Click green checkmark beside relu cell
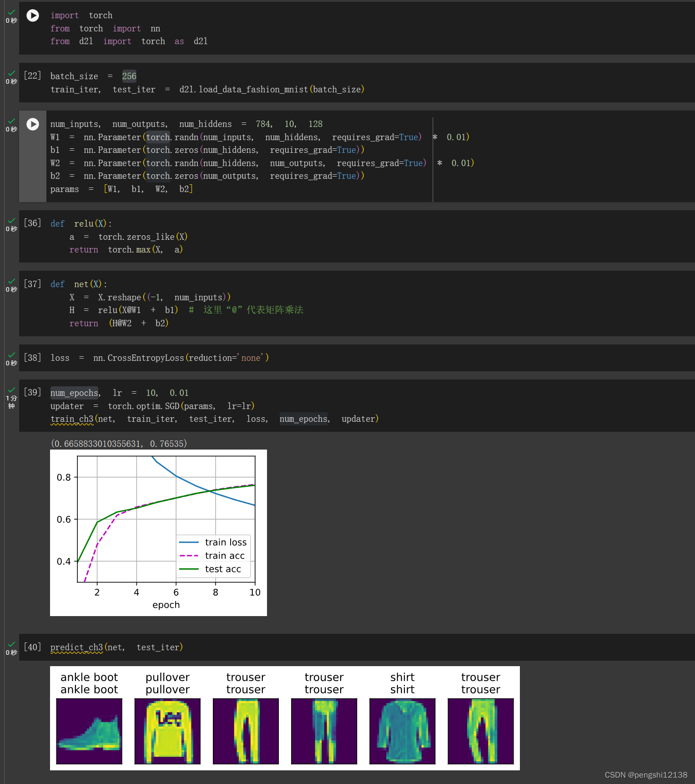The height and width of the screenshot is (784, 695). [x=12, y=221]
